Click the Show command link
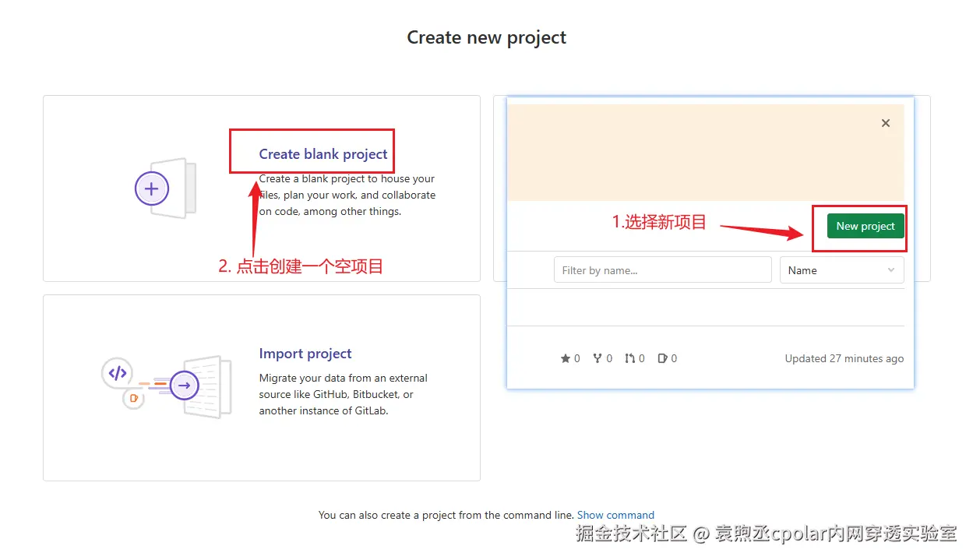The height and width of the screenshot is (560, 973). click(x=615, y=515)
